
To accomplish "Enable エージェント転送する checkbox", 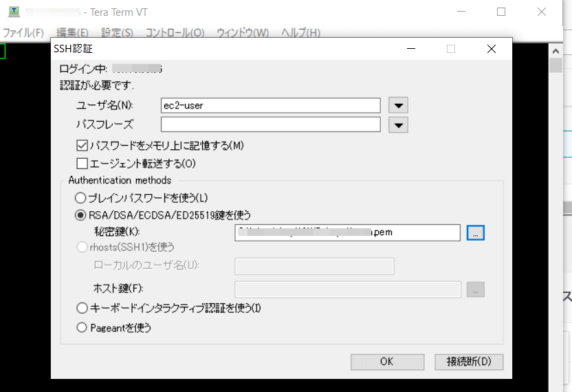I will coord(82,163).
